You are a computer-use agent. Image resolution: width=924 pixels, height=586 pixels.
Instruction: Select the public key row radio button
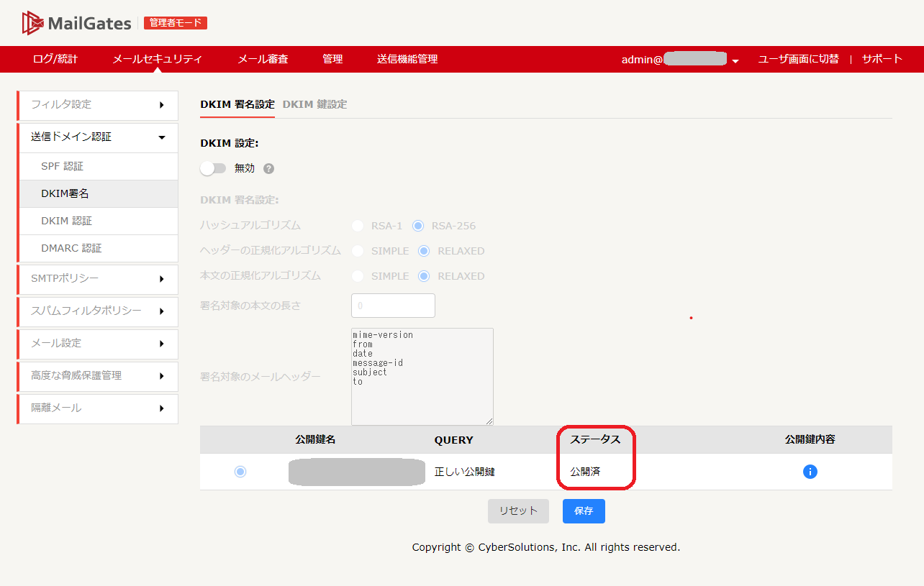coord(240,472)
